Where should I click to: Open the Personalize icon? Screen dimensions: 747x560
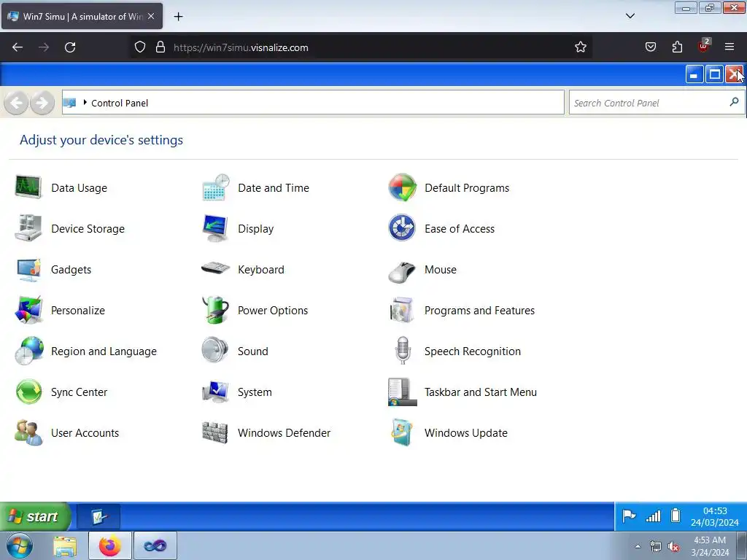(28, 311)
